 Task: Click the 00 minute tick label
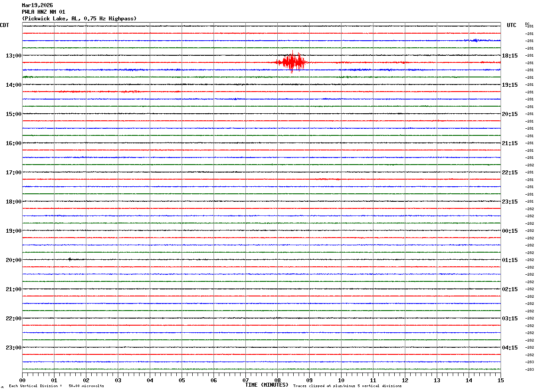point(22,380)
